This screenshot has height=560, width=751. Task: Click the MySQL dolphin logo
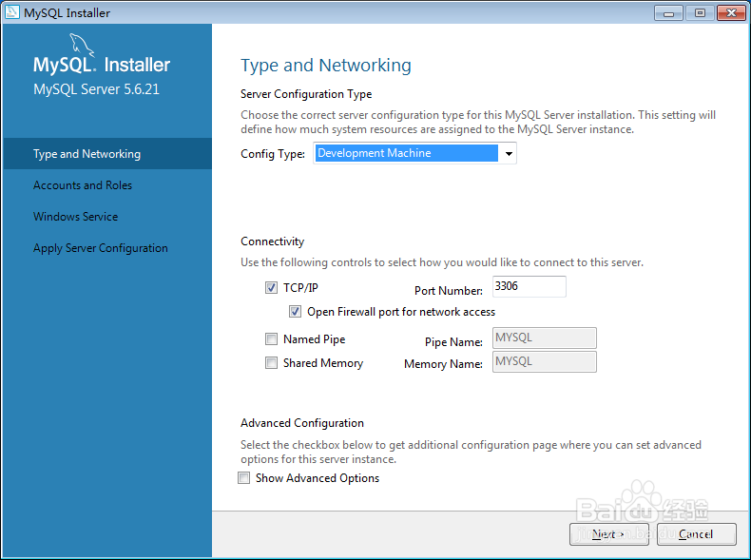click(82, 45)
